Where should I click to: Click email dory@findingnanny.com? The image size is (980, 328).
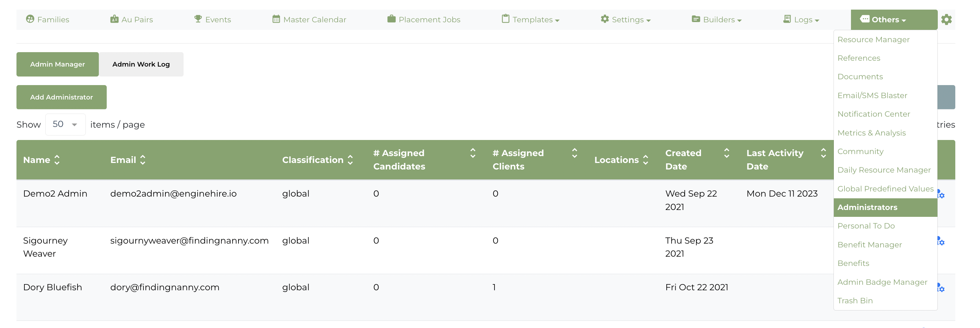pyautogui.click(x=165, y=287)
